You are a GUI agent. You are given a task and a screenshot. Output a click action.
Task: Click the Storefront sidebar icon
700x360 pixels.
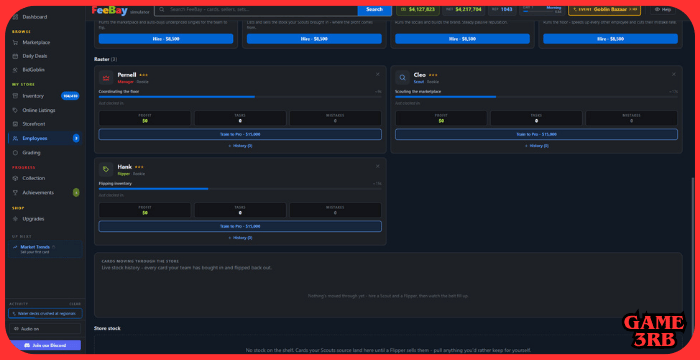[x=16, y=124]
